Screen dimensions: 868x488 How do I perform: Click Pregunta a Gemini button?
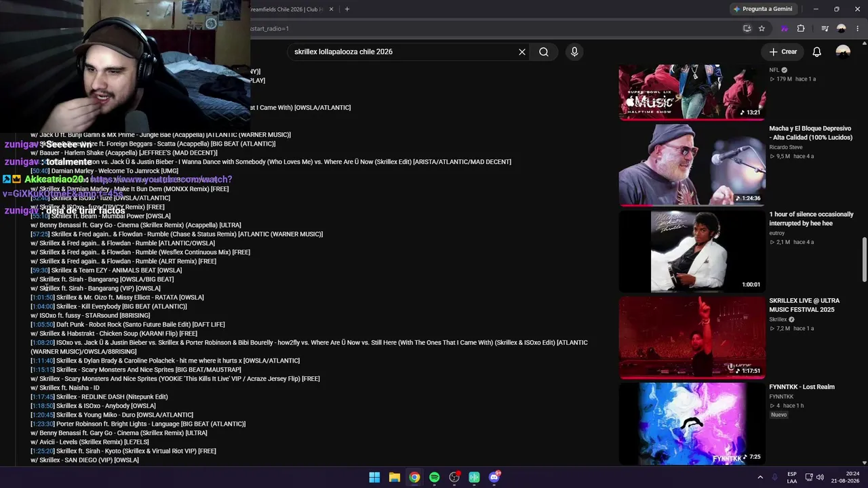[x=763, y=9]
